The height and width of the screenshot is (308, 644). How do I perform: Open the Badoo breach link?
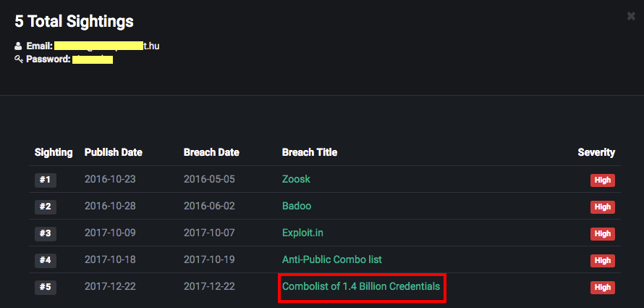coord(297,206)
